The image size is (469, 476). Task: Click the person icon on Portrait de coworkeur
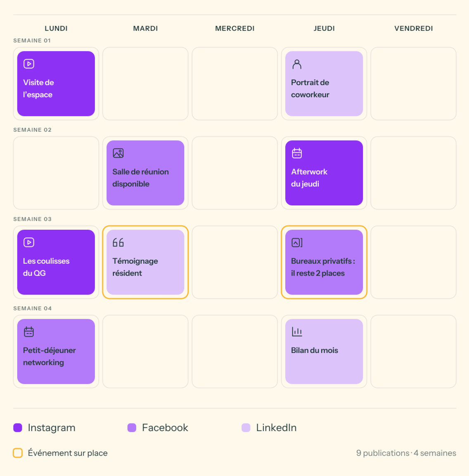point(297,64)
